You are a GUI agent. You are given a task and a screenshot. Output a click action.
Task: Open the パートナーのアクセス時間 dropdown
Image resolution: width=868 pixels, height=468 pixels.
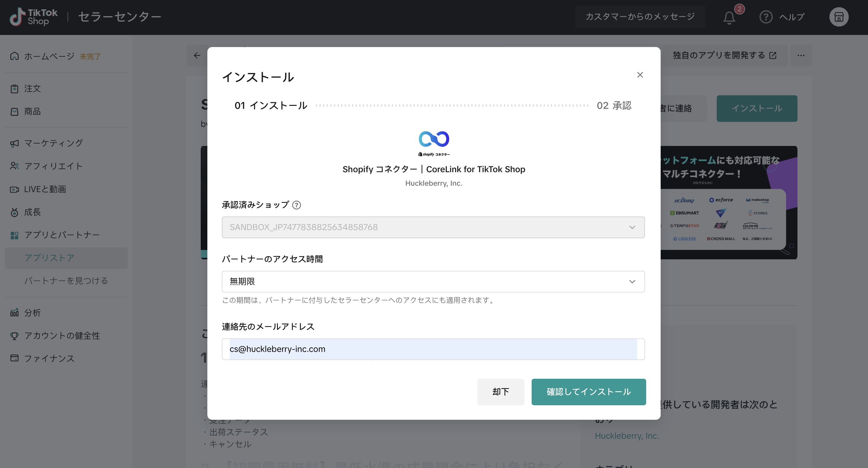[433, 282]
